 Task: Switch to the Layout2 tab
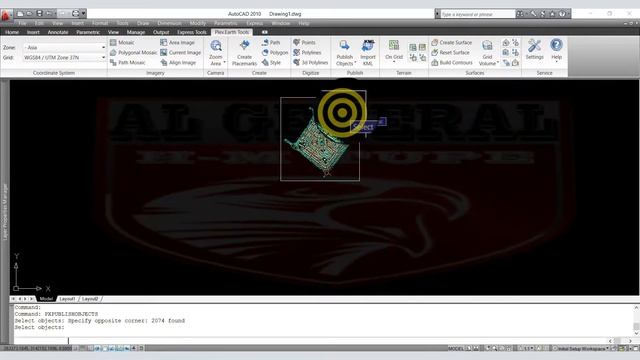[x=90, y=299]
